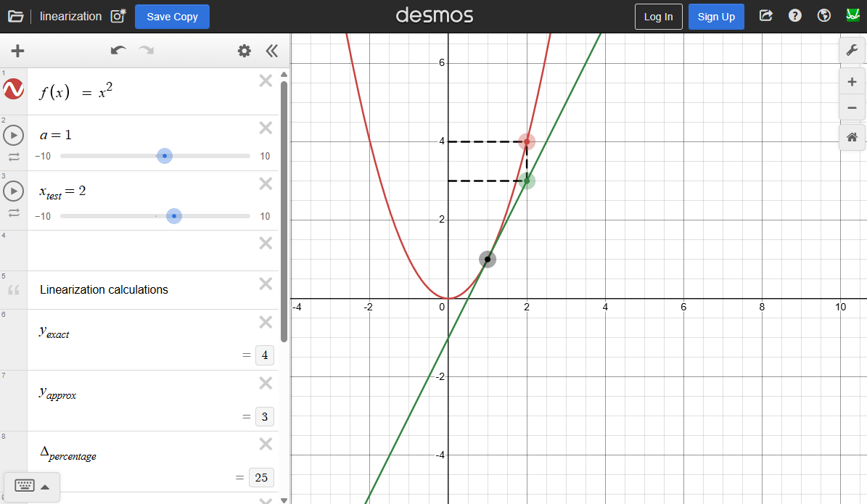Viewport: 867px width, 504px height.
Task: Hide the f(x) = x² curve
Action: click(14, 90)
